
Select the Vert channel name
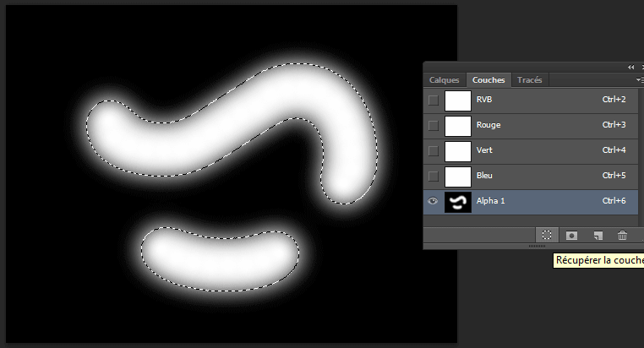[x=484, y=150]
